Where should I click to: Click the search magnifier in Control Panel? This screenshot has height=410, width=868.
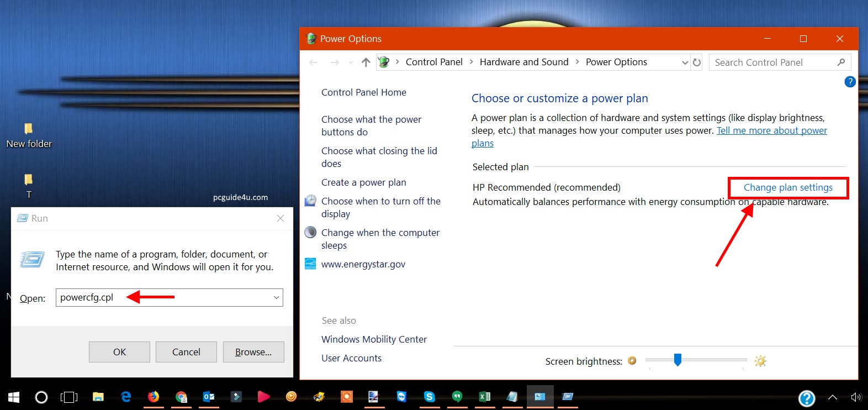click(x=841, y=62)
